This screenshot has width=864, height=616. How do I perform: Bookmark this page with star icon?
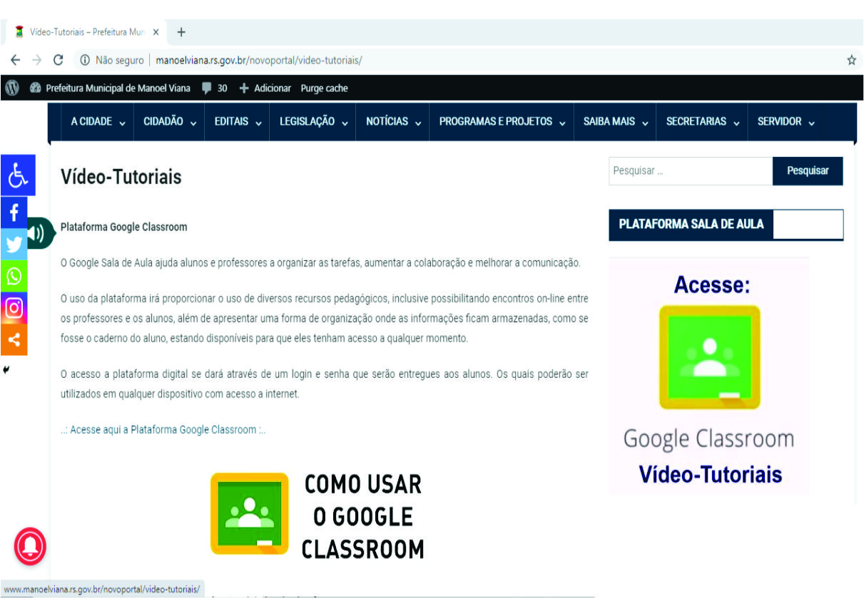851,61
